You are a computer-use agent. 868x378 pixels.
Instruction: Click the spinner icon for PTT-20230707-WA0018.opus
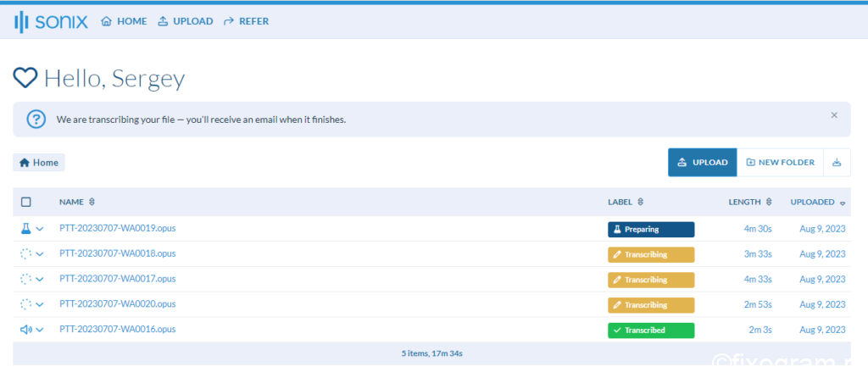tap(25, 254)
